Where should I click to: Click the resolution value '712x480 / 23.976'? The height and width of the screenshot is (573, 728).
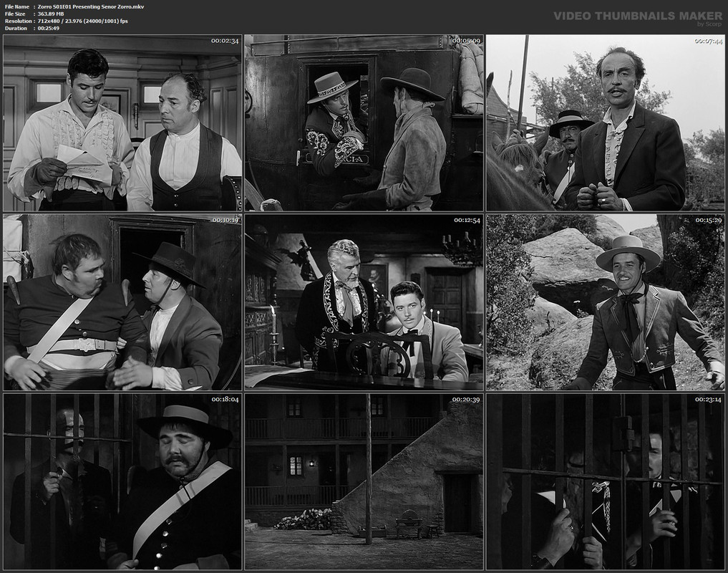pos(62,21)
